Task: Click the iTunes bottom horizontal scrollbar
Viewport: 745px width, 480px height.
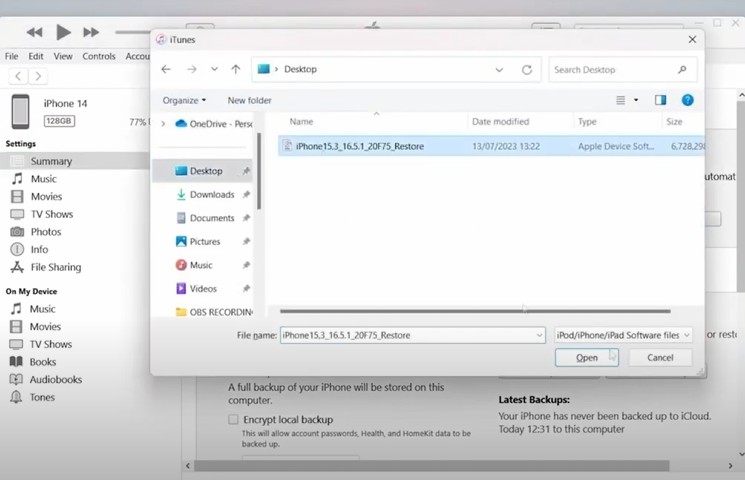Action: 432,466
